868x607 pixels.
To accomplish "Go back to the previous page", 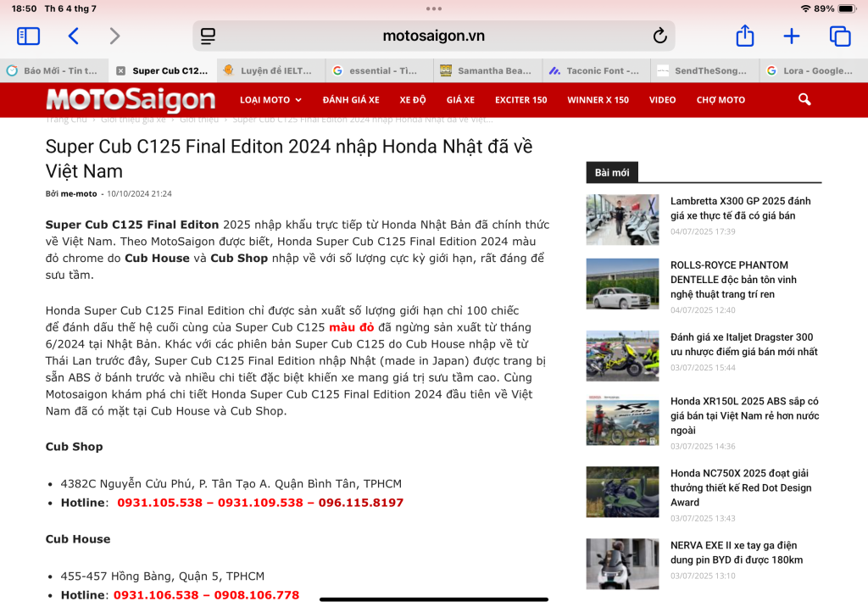I will 73,36.
